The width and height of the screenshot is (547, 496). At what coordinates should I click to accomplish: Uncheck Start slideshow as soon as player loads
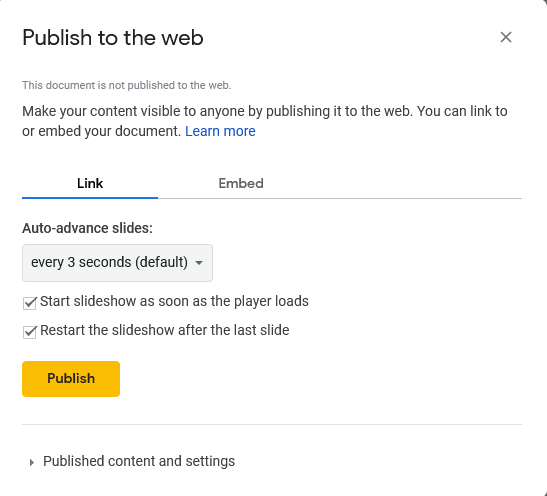point(30,303)
